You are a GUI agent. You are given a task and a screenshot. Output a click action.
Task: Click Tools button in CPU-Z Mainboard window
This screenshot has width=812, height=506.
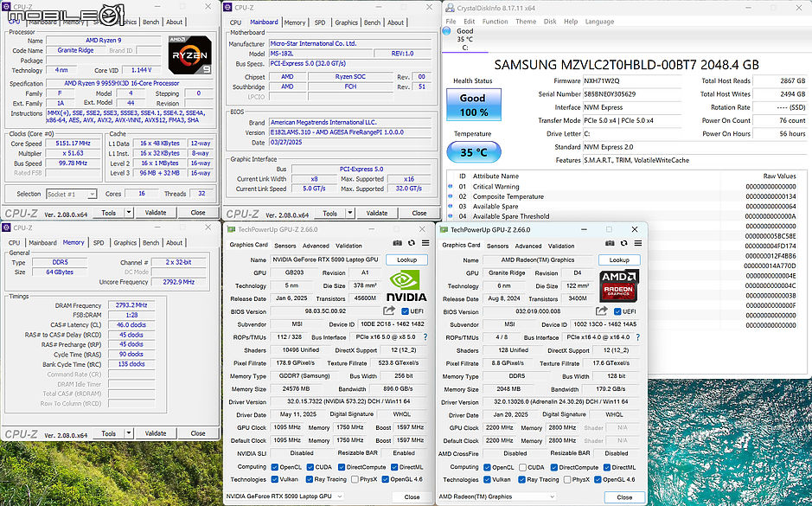pos(329,213)
